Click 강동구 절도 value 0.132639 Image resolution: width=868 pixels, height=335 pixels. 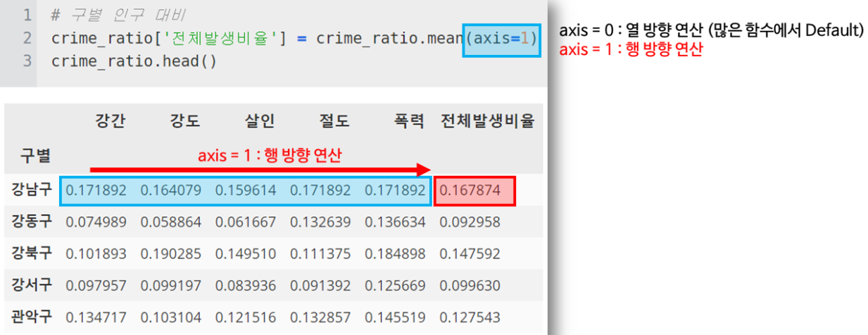pos(320,222)
